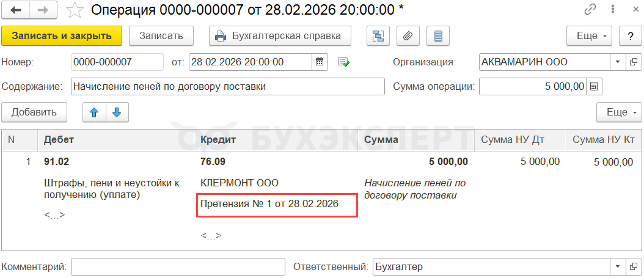Add operation to favorites with star
This screenshot has height=278, width=644.
(74, 10)
